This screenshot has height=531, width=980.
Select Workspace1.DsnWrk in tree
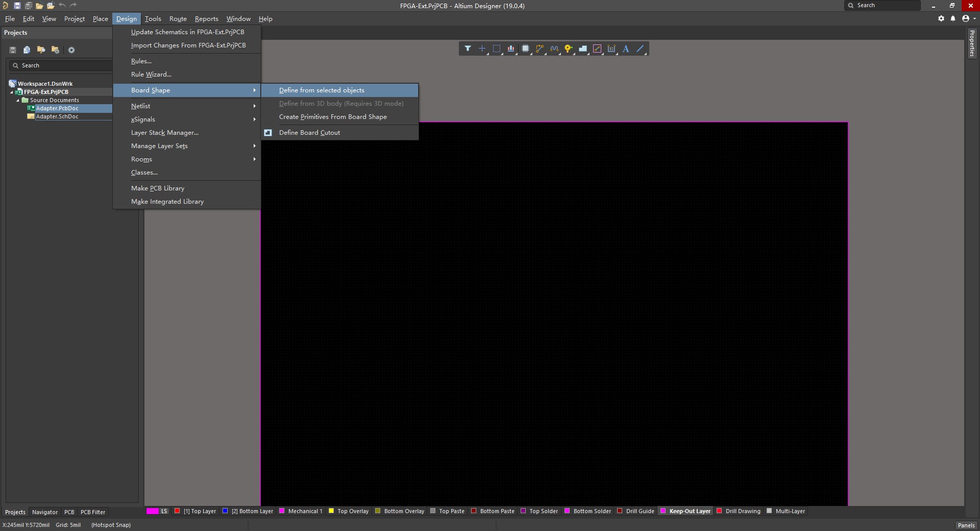(x=45, y=84)
